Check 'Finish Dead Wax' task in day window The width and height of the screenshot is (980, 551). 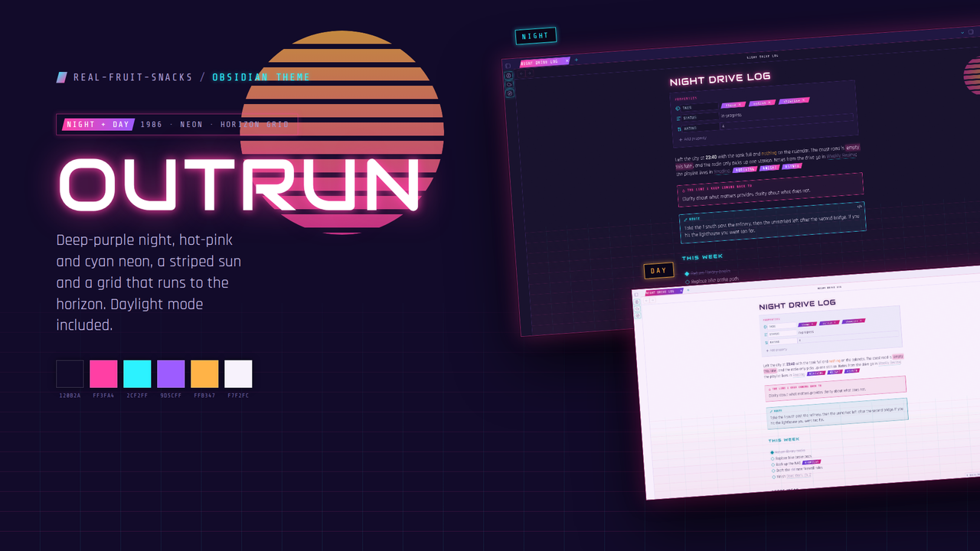pos(774,477)
